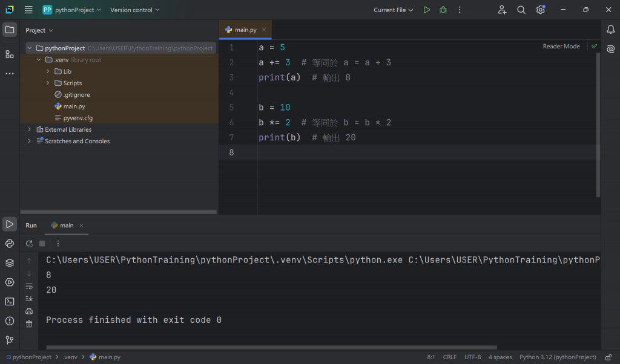The height and width of the screenshot is (364, 620).
Task: Show the Notifications bell panel
Action: click(610, 30)
